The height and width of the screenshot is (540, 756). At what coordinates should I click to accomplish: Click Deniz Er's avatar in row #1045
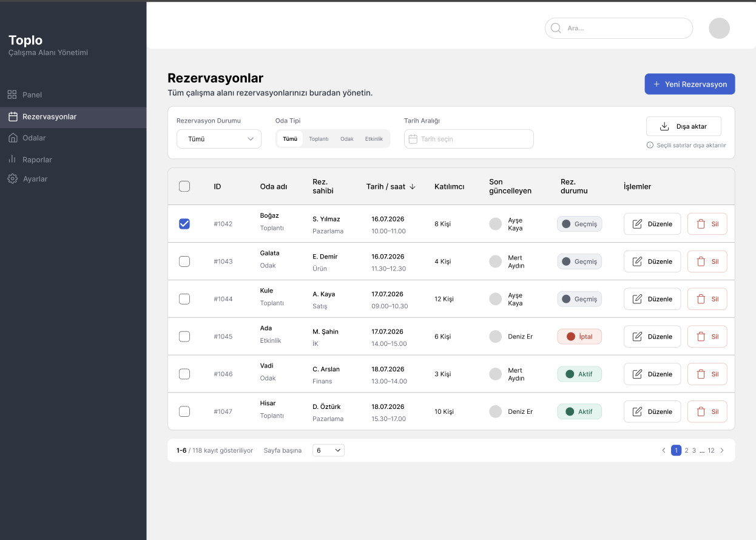(496, 337)
